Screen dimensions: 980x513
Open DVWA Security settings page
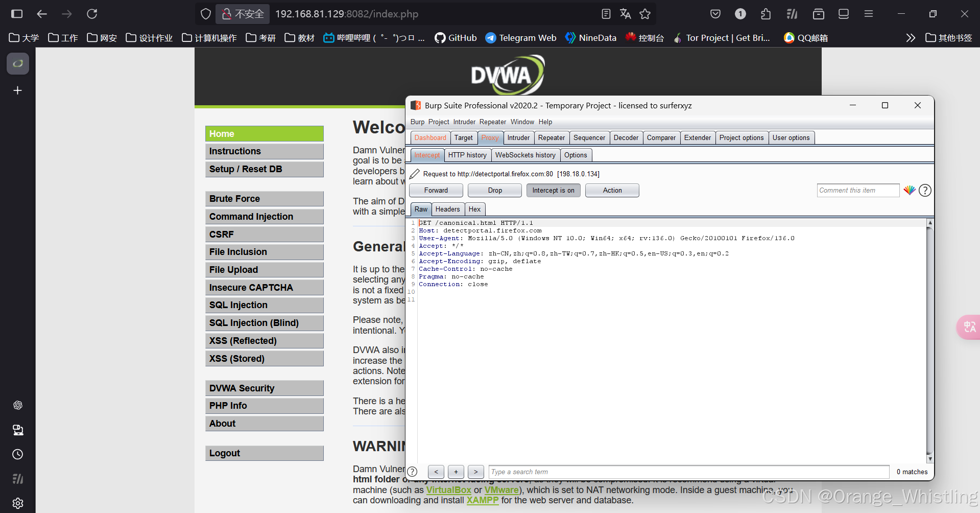(x=265, y=388)
